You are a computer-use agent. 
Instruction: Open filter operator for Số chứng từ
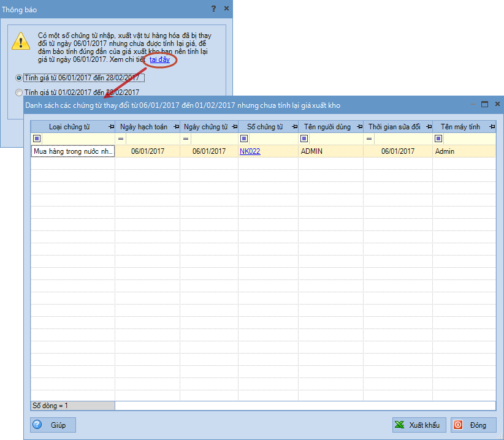[x=243, y=138]
